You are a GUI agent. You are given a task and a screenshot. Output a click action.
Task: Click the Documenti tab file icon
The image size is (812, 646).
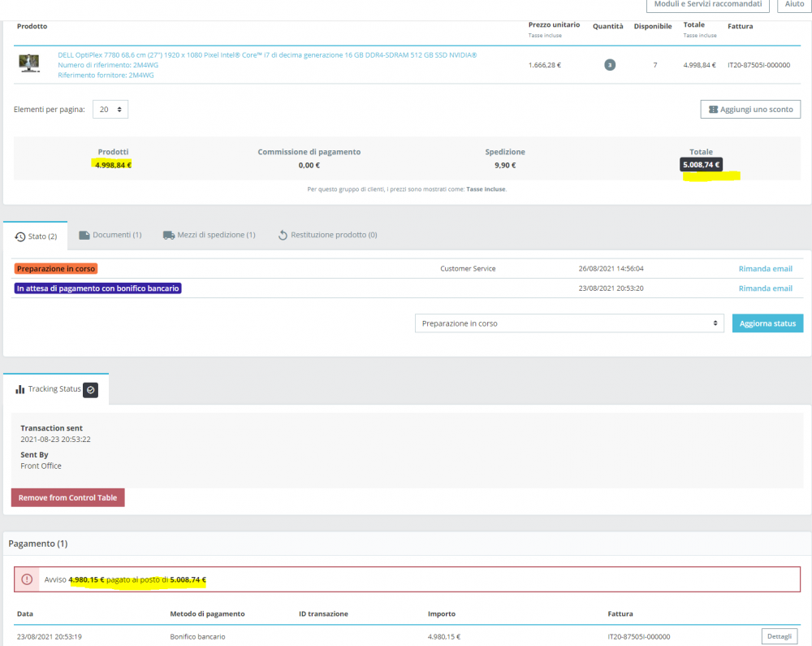[x=84, y=235]
